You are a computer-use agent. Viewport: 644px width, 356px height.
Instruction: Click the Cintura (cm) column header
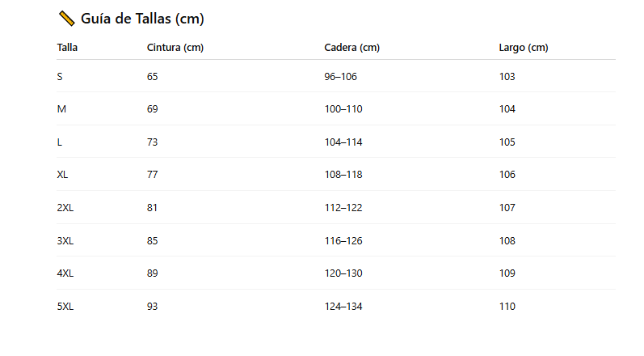(x=175, y=48)
